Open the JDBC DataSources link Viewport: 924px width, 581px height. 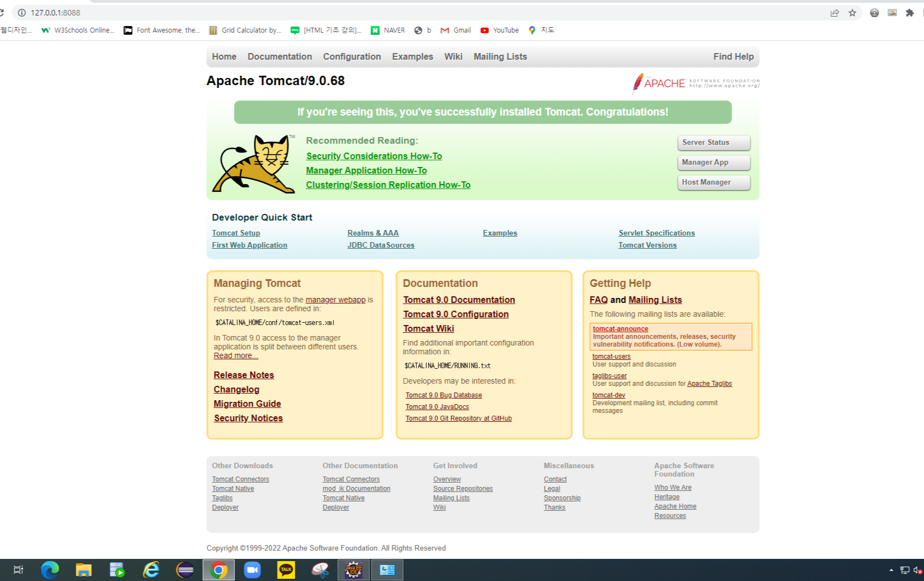pos(380,245)
